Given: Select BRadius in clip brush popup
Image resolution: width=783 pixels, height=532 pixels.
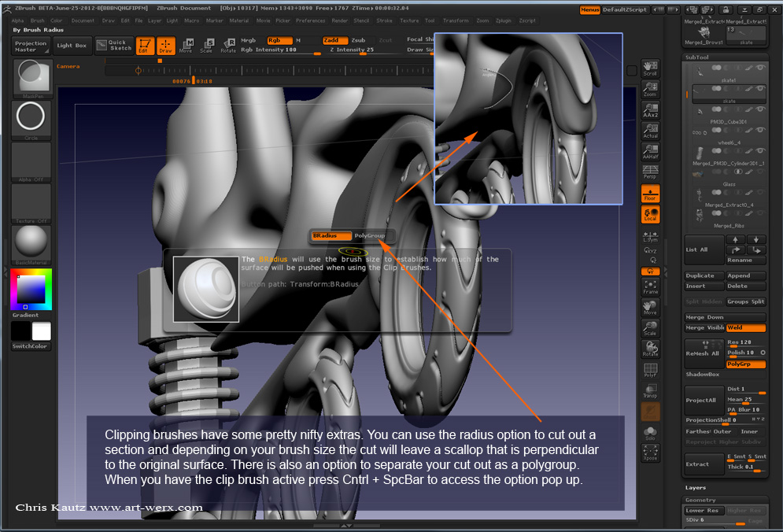Looking at the screenshot, I should point(331,236).
